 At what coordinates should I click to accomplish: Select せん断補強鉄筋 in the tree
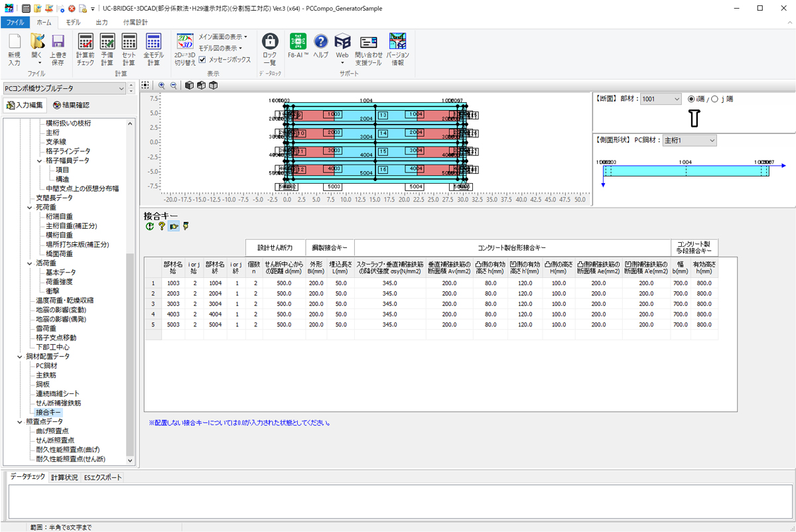click(x=58, y=403)
